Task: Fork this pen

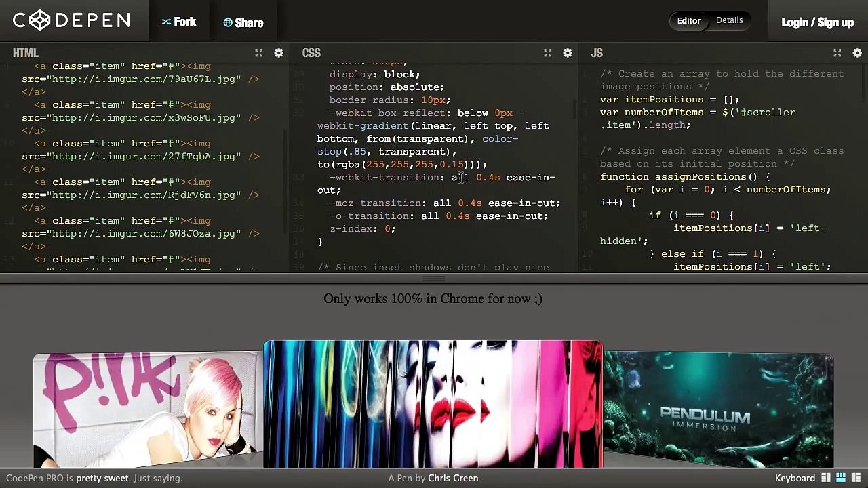Action: 179,22
